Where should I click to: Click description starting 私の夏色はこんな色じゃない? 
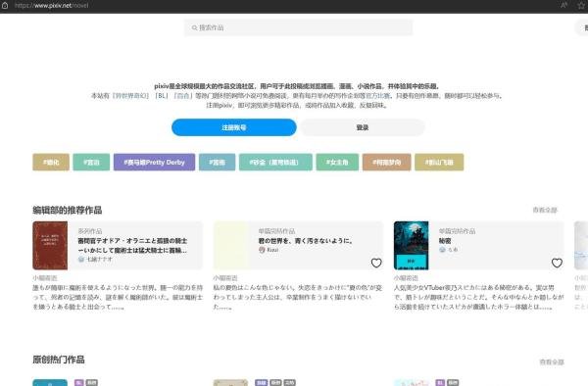tap(298, 297)
